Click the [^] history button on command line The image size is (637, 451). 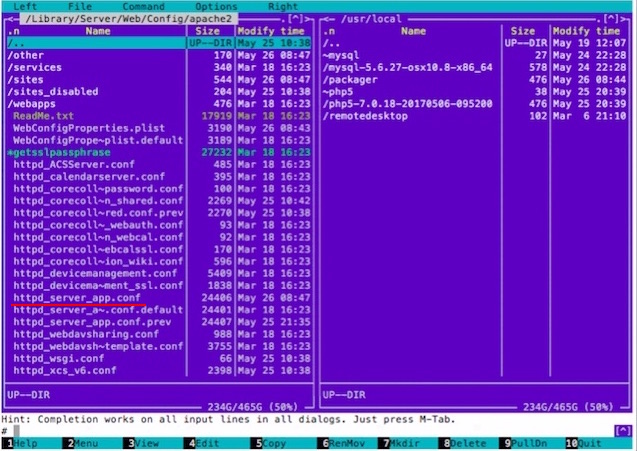click(x=623, y=431)
